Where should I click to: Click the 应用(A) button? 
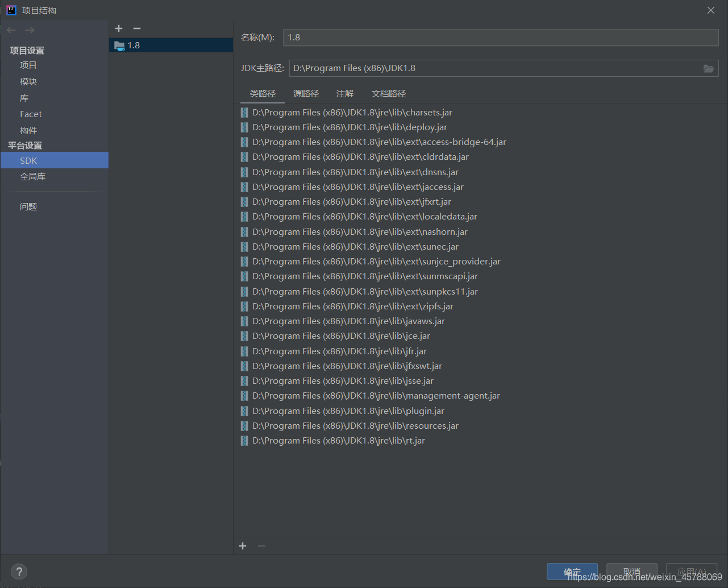(x=692, y=572)
